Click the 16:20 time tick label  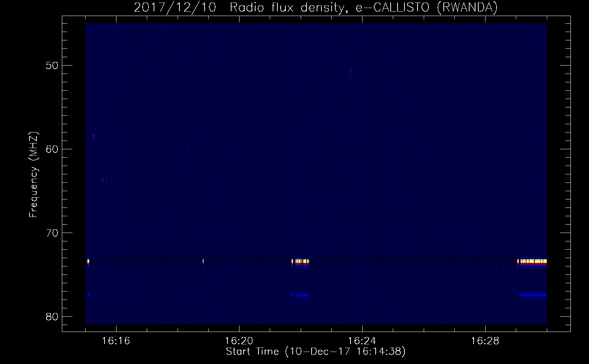239,341
